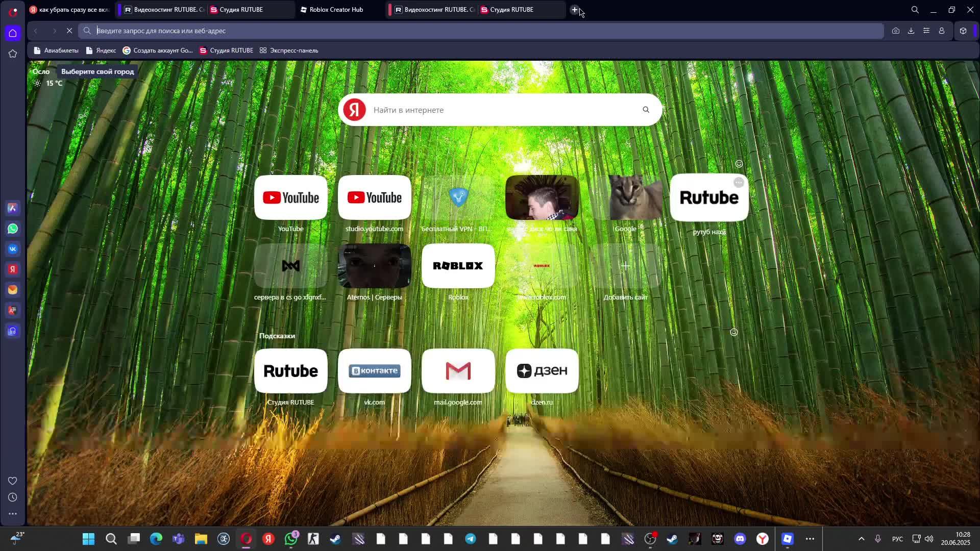Switch to the 'как убрать сразу все' tab
The width and height of the screenshot is (980, 551).
70,10
